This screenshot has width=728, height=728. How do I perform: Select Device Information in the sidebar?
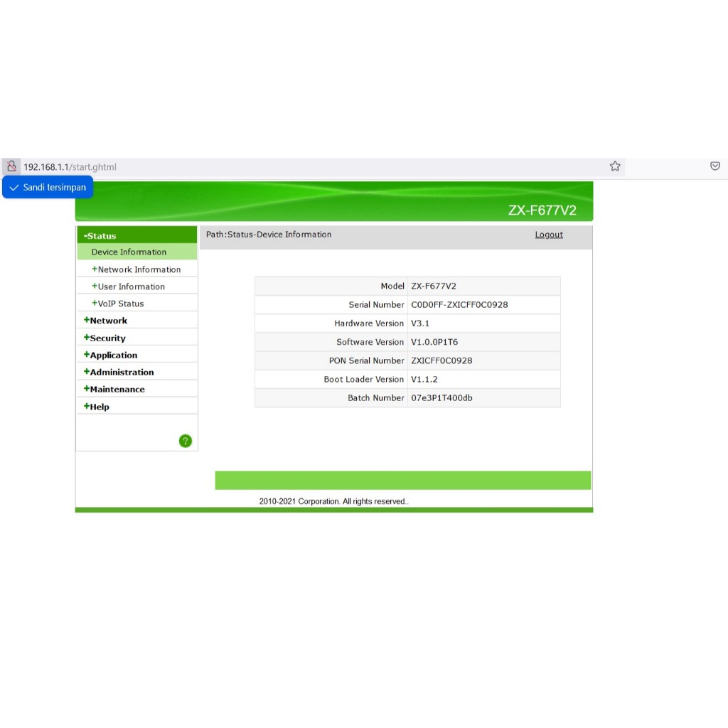coord(129,252)
